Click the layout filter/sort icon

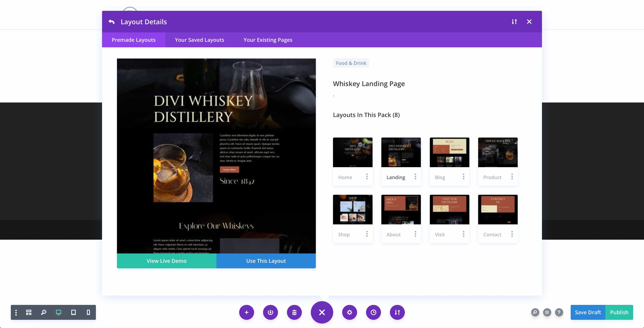coord(514,21)
